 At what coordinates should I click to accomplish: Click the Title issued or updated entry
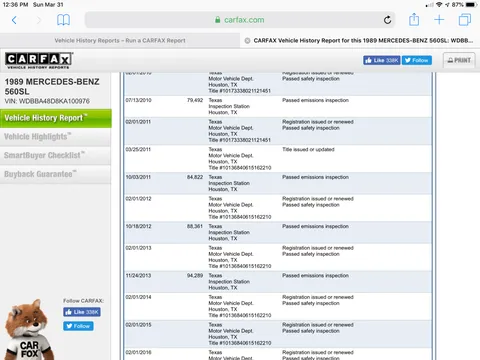[x=308, y=149]
